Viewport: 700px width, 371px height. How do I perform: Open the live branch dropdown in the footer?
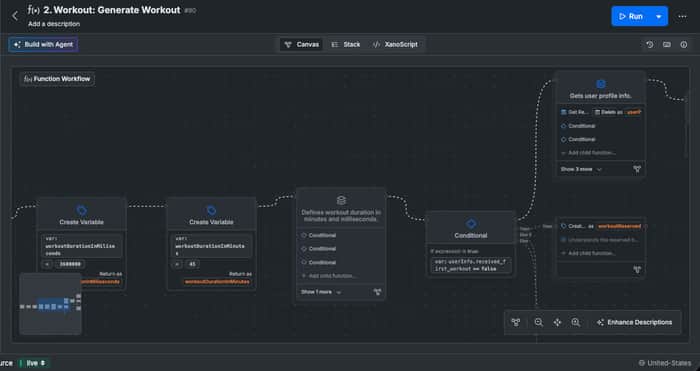pos(34,363)
